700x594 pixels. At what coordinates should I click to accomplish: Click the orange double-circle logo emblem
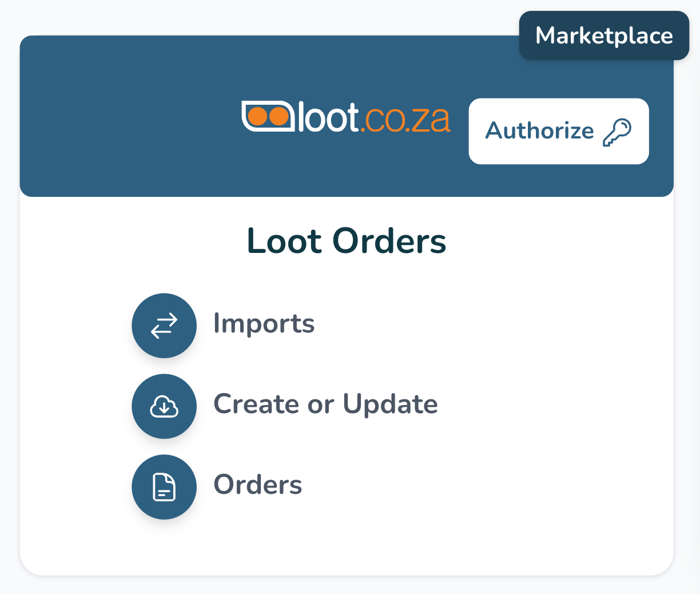pyautogui.click(x=269, y=116)
